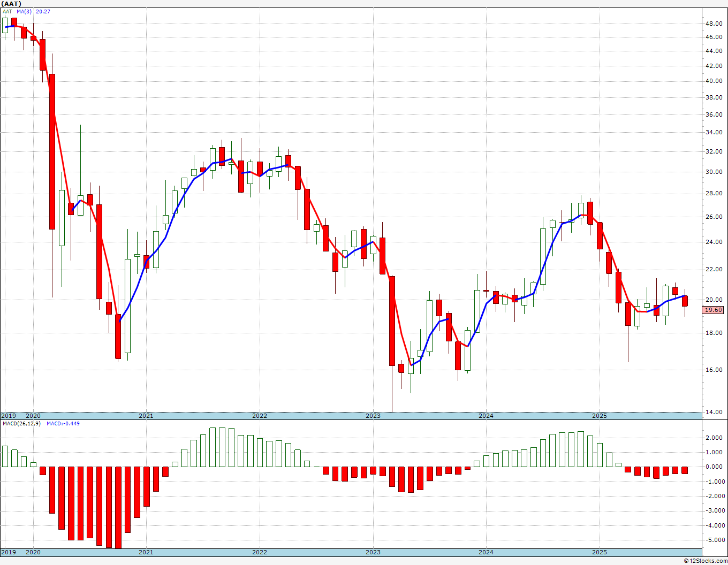
Task: Click the 16.00 price axis label
Action: (714, 370)
